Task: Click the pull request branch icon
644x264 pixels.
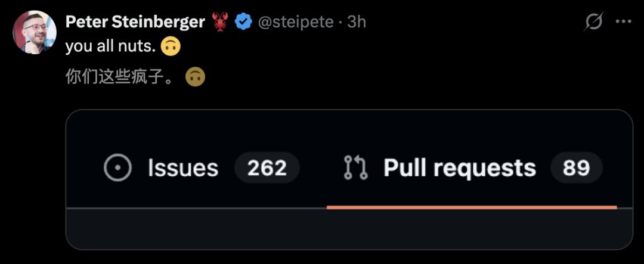Action: [x=356, y=168]
